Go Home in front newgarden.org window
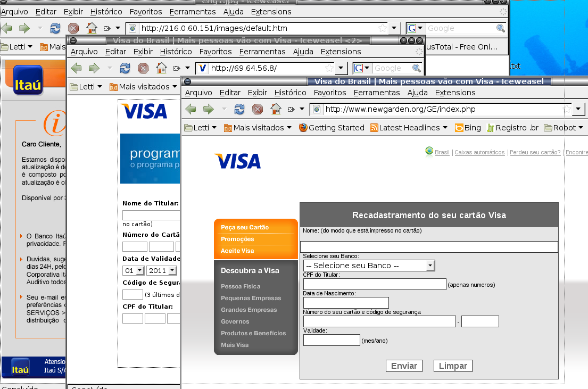 276,109
